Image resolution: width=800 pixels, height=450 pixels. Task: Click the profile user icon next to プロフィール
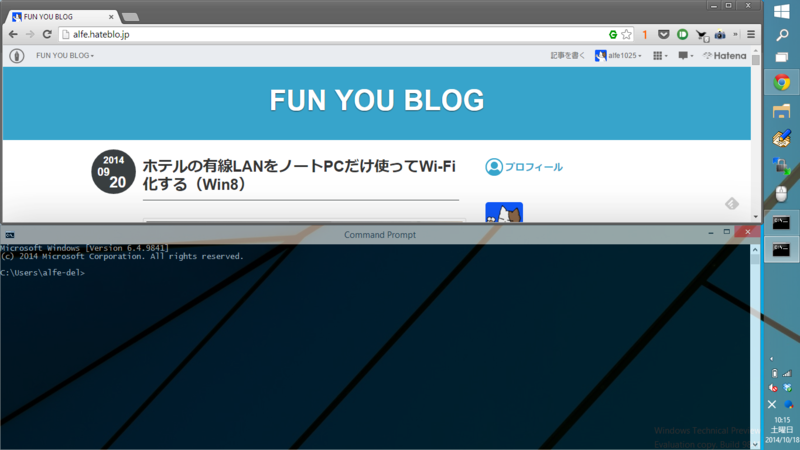point(493,167)
